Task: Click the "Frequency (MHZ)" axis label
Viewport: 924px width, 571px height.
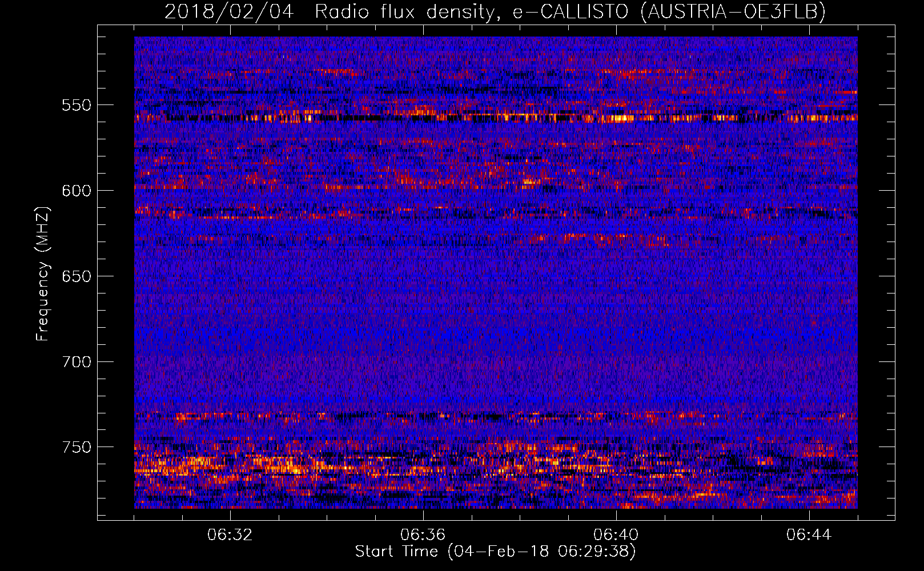Action: coord(43,274)
